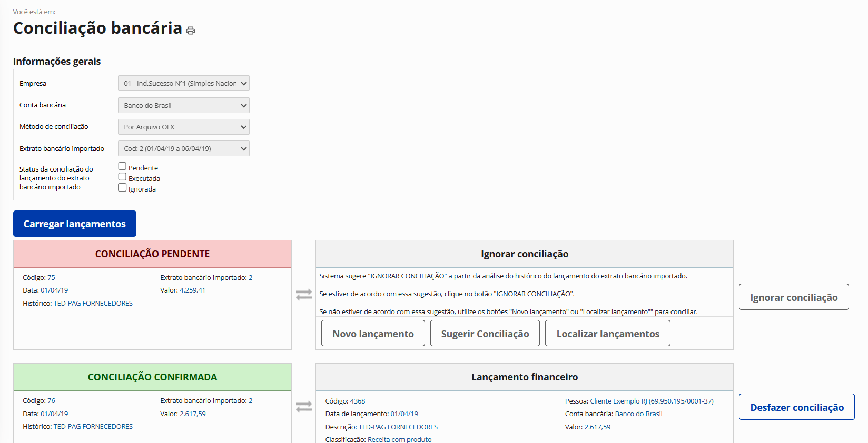
Task: Open the Empresa dropdown
Action: (183, 84)
